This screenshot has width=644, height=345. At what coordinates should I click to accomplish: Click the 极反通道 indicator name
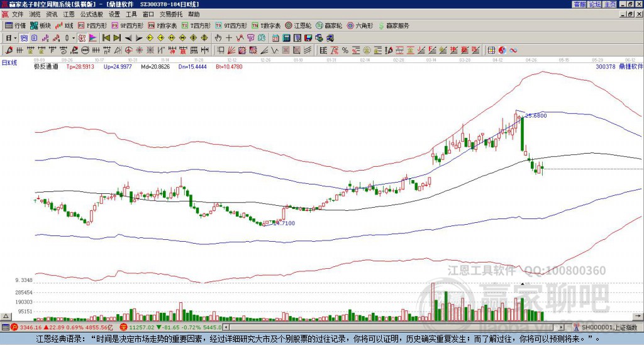pos(46,66)
